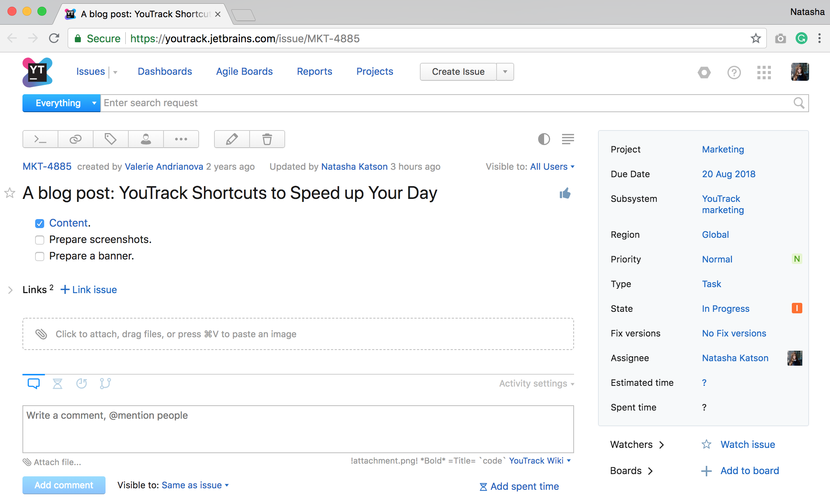
Task: Open Visible to All Users dropdown
Action: 552,167
